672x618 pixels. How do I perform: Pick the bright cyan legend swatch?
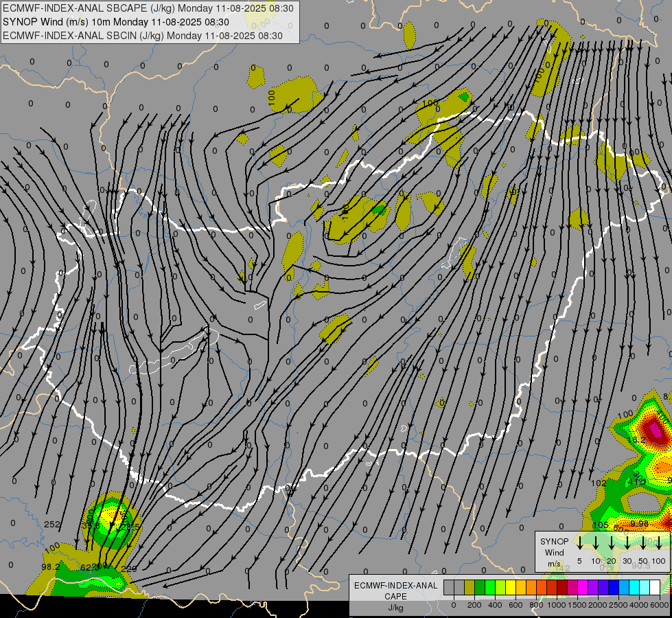pyautogui.click(x=634, y=587)
